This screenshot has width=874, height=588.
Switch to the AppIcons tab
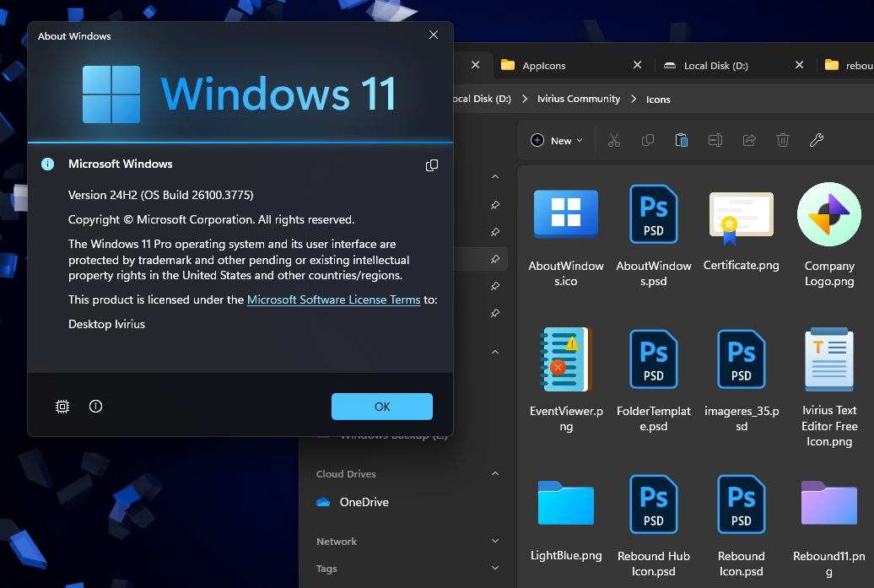click(571, 65)
